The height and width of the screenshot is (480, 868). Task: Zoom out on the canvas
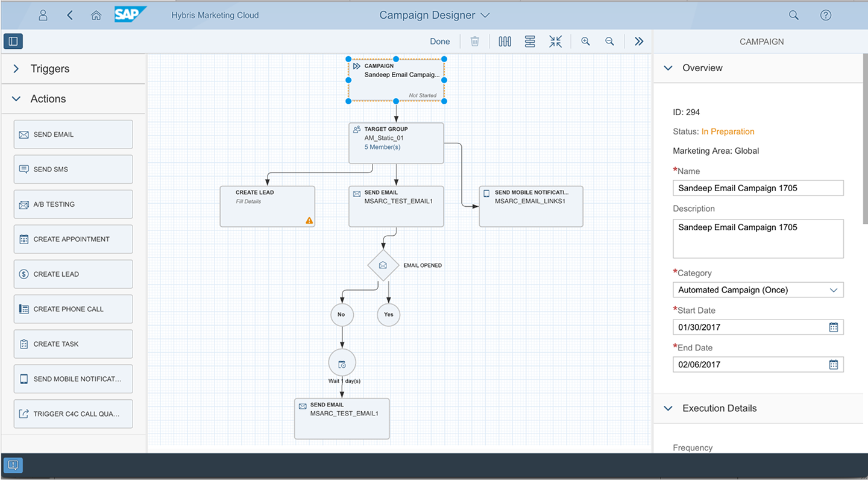tap(609, 42)
